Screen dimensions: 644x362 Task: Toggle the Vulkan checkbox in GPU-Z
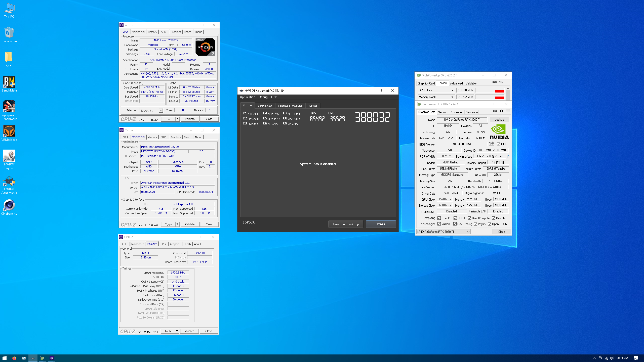(439, 224)
